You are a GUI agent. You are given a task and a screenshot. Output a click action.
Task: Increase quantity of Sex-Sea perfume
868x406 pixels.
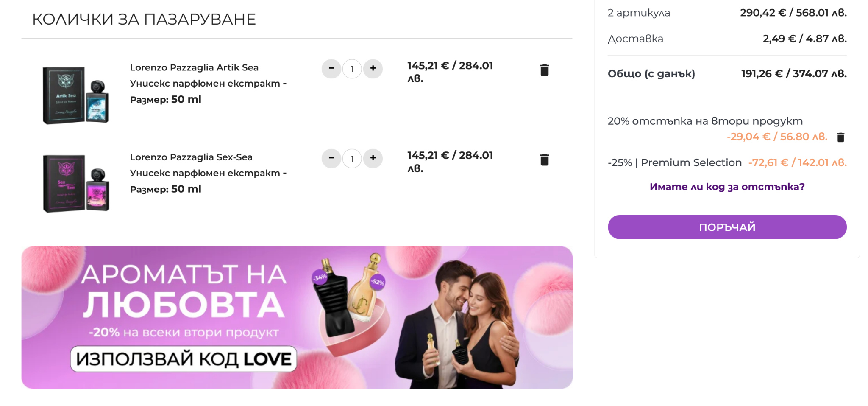coord(373,158)
